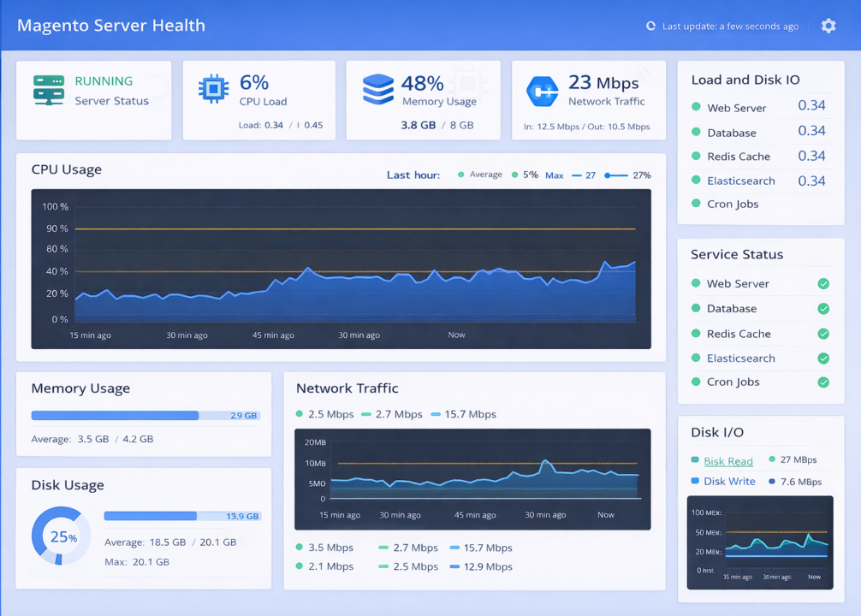Toggle the Database service status check
This screenshot has width=861, height=616.
[823, 309]
